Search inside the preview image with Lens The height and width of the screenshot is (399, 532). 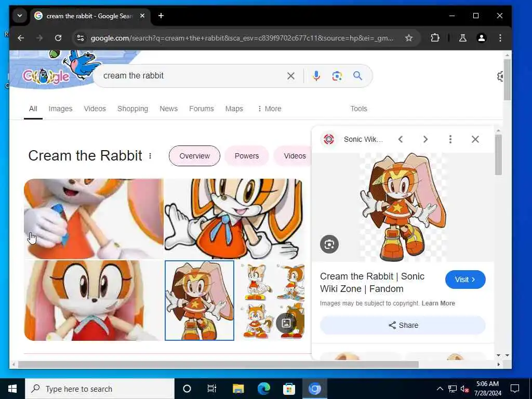click(329, 244)
